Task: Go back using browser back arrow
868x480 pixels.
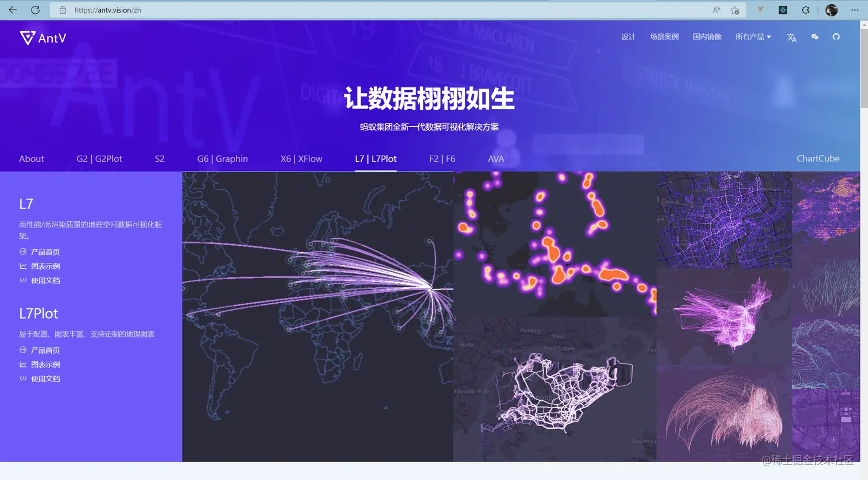Action: [13, 10]
